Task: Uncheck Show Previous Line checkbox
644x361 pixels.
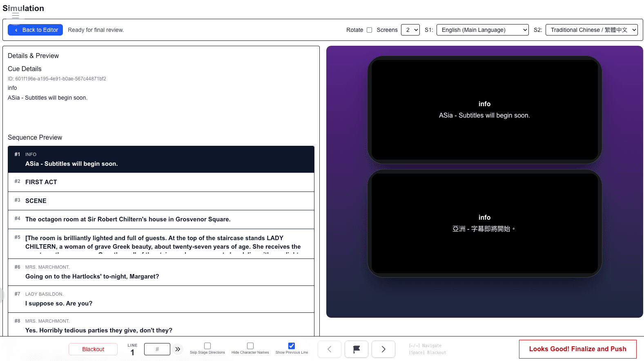Action: click(x=292, y=346)
